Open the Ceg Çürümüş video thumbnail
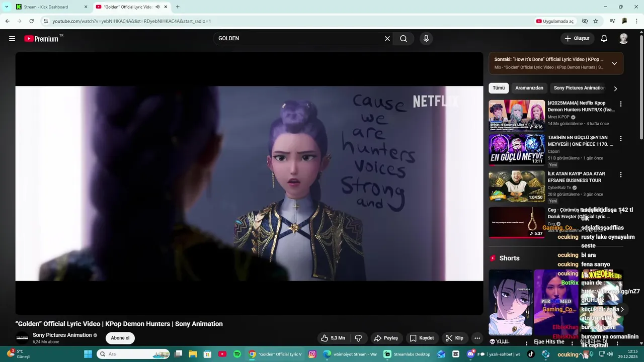Image resolution: width=644 pixels, height=362 pixels. click(x=517, y=222)
